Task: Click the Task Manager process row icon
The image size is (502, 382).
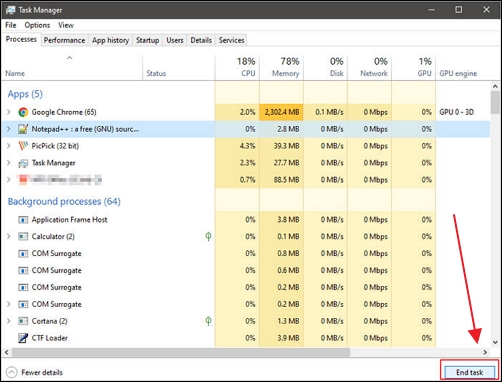Action: 23,163
